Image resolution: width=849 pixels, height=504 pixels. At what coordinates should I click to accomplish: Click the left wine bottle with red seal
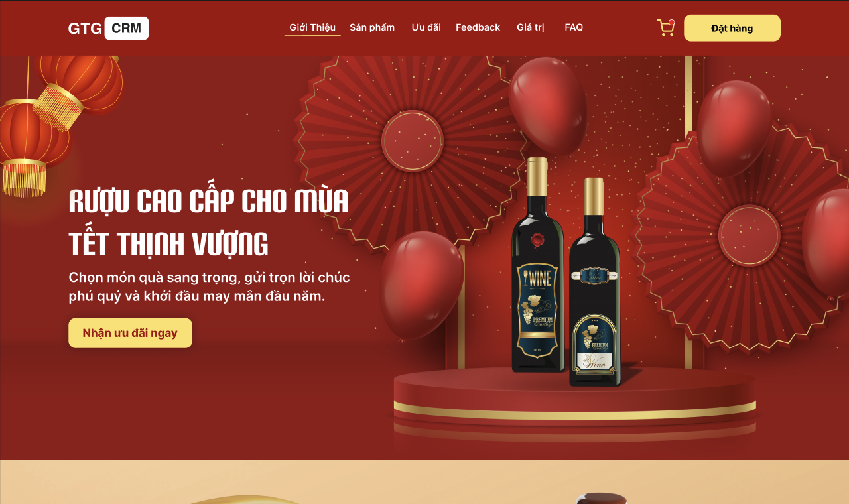[537, 265]
